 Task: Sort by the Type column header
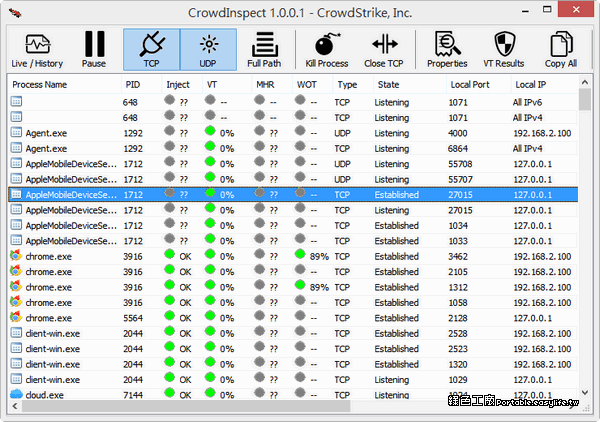click(x=353, y=85)
